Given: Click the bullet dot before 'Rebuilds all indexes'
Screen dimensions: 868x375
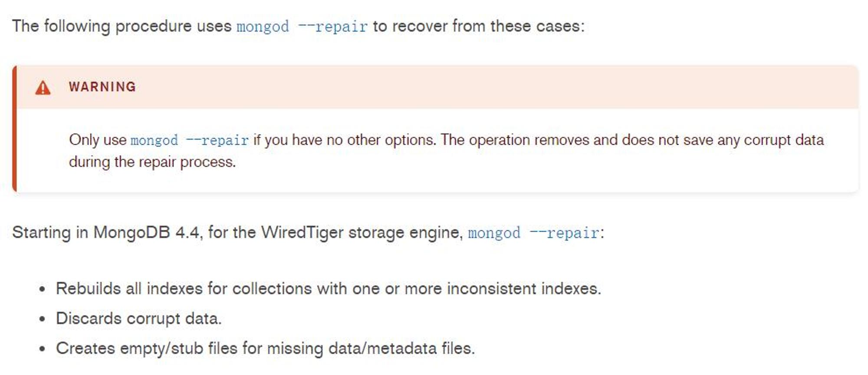Looking at the screenshot, I should click(x=42, y=289).
